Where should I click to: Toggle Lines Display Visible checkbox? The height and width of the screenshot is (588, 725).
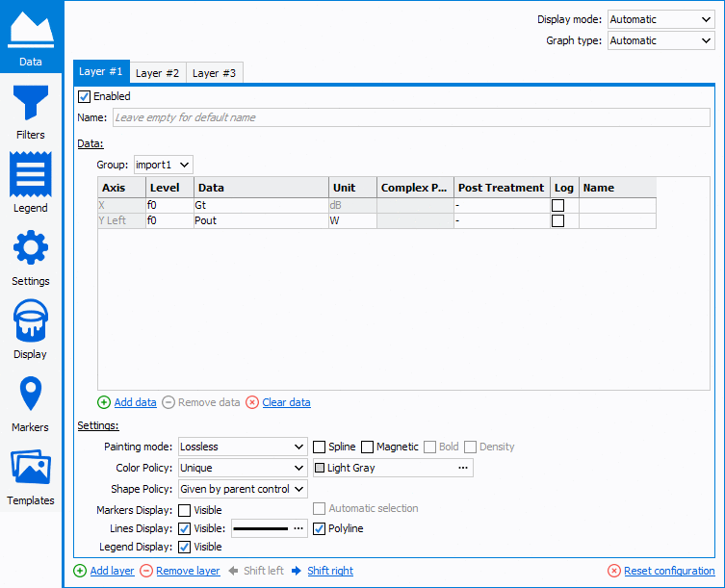[185, 528]
